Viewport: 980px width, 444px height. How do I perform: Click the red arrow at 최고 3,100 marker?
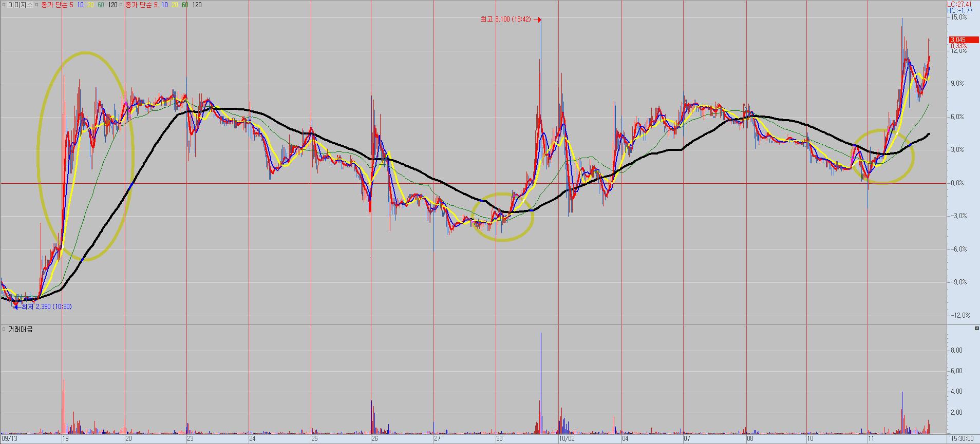[537, 20]
